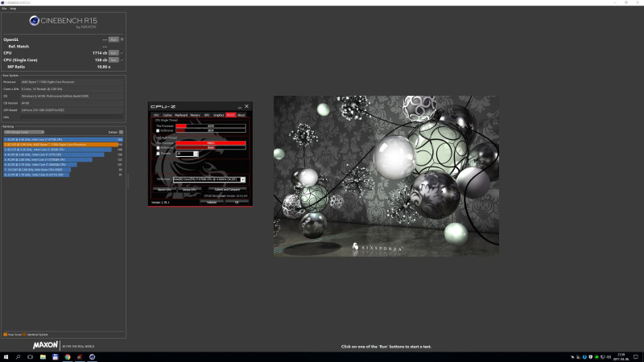Select the third ranking row scoring 148
Image resolution: width=644 pixels, height=362 pixels.
[x=64, y=150]
